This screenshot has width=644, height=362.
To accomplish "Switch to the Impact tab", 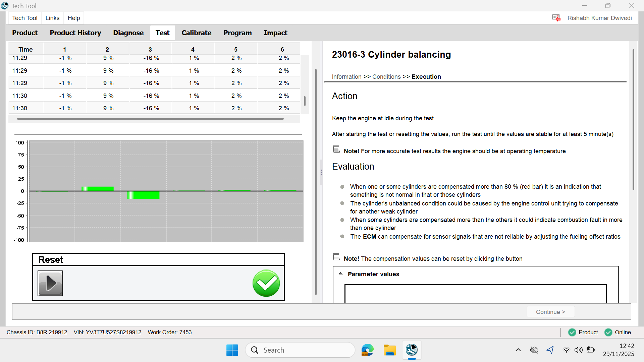I will coord(275,33).
